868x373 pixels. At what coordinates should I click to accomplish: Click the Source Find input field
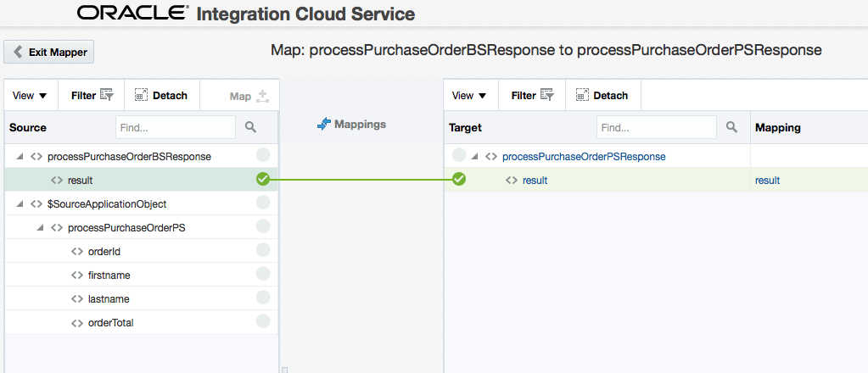[x=176, y=127]
